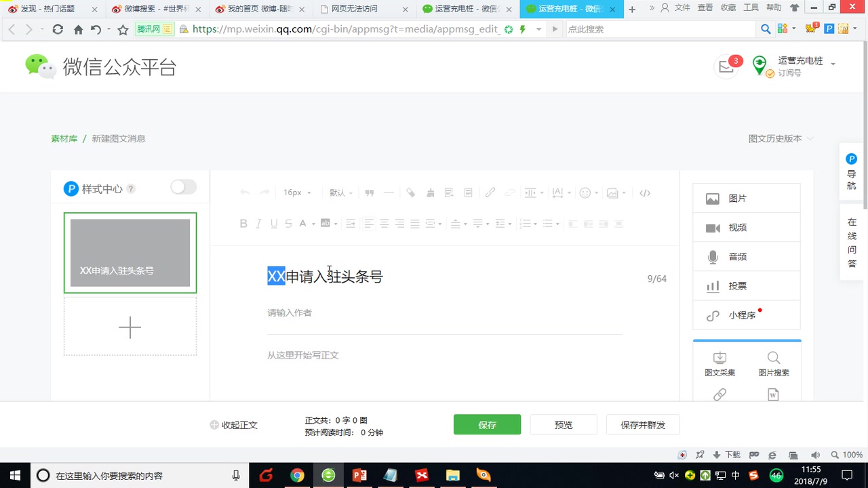Click the 保存并群发 button
This screenshot has width=868, height=488.
(x=643, y=424)
